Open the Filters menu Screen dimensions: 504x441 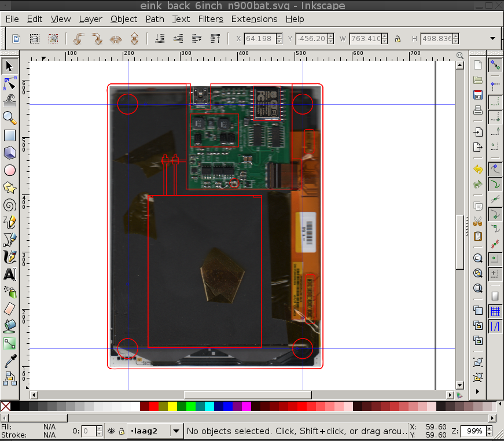pyautogui.click(x=210, y=19)
